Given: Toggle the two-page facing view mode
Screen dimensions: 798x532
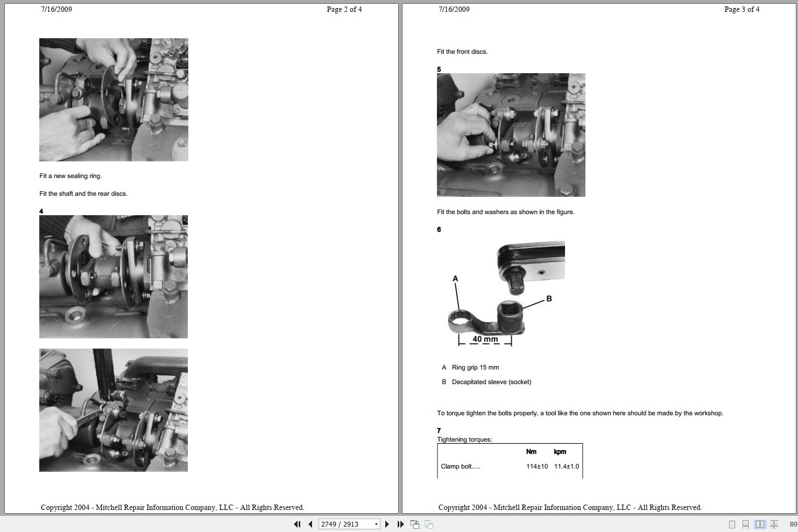Looking at the screenshot, I should 759,523.
